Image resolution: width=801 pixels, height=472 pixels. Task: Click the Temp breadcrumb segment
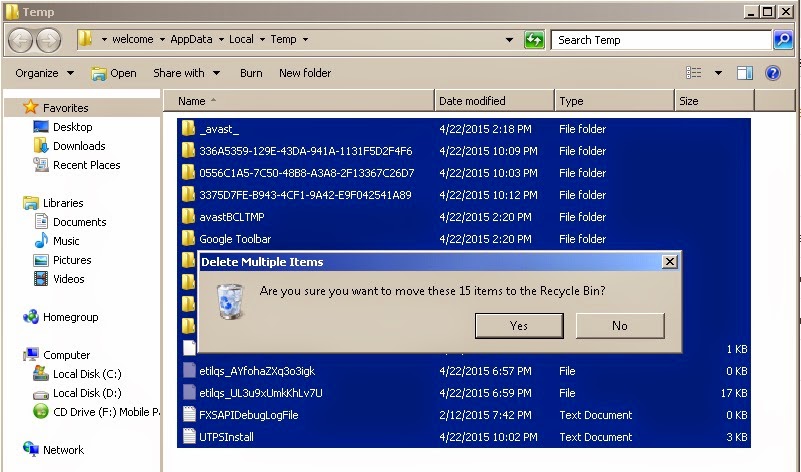point(284,39)
